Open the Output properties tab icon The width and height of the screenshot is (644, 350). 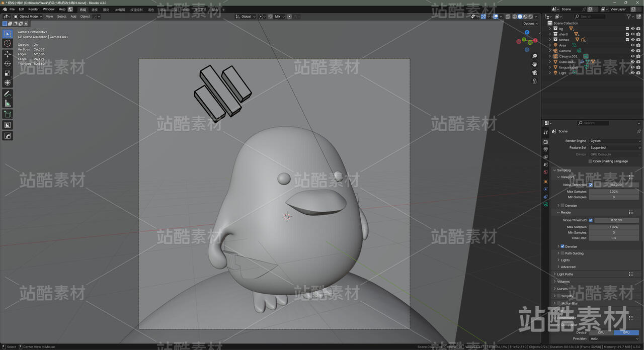click(x=546, y=149)
